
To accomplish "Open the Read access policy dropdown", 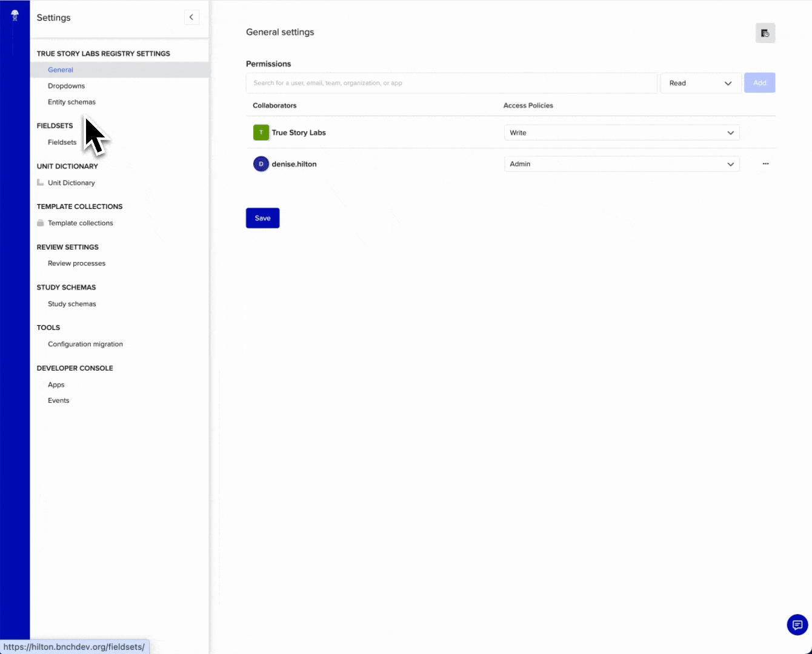I will pyautogui.click(x=701, y=83).
